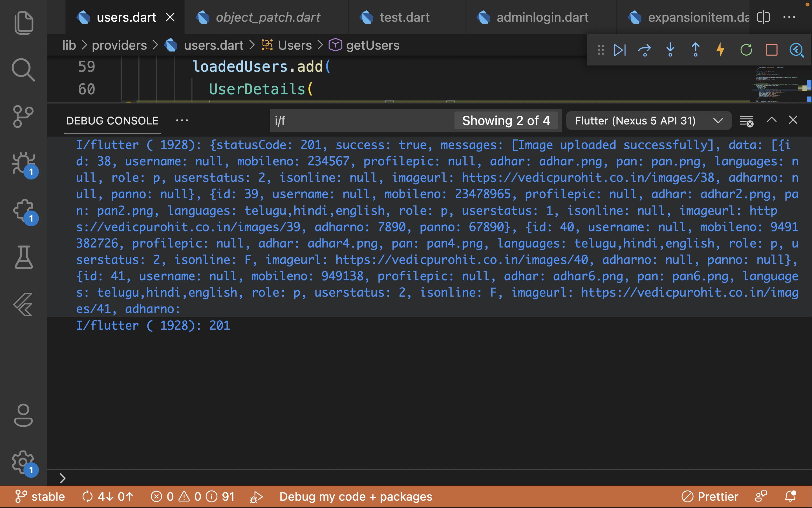Synchronize changes 4 down 0 up
812x508 pixels.
coord(108,497)
